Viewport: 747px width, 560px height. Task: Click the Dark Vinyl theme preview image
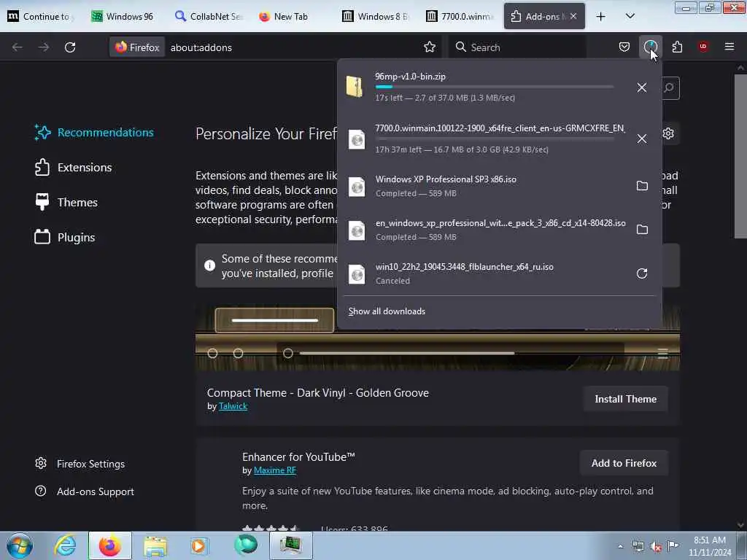point(438,339)
